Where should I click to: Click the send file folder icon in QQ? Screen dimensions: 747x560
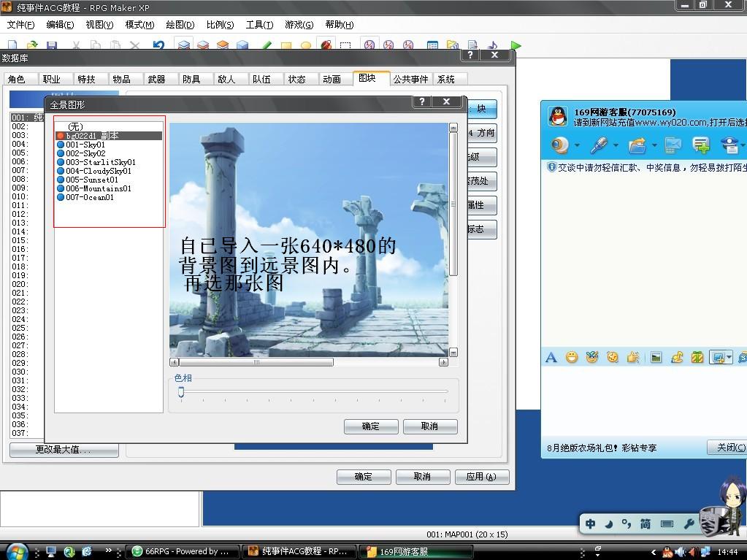point(637,145)
